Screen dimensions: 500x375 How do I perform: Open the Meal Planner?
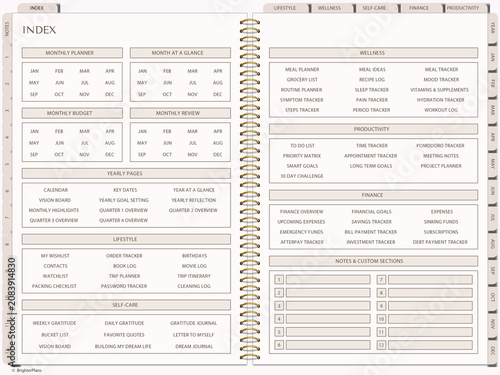pos(302,70)
